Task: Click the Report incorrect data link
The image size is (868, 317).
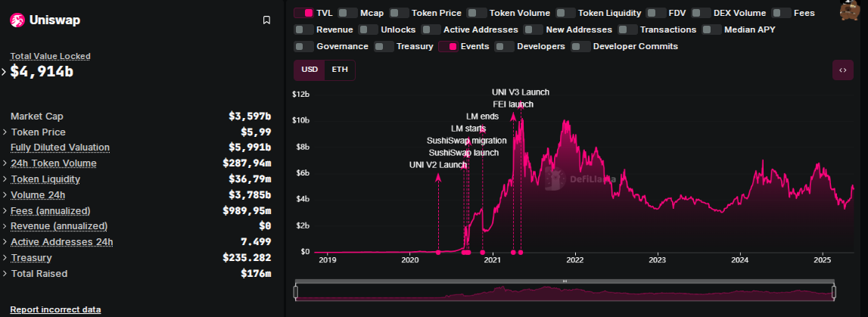Action: [x=55, y=309]
